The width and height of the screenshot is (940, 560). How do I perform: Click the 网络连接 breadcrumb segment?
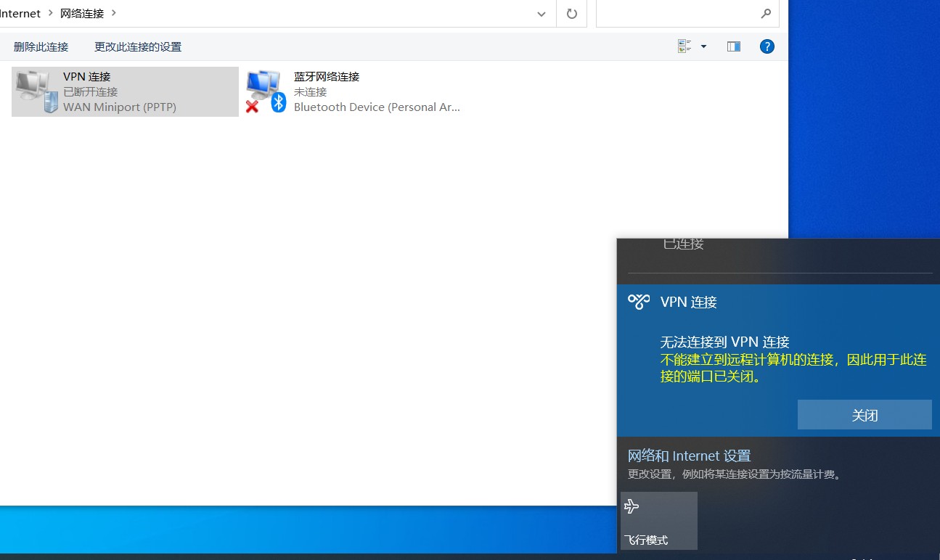point(81,13)
